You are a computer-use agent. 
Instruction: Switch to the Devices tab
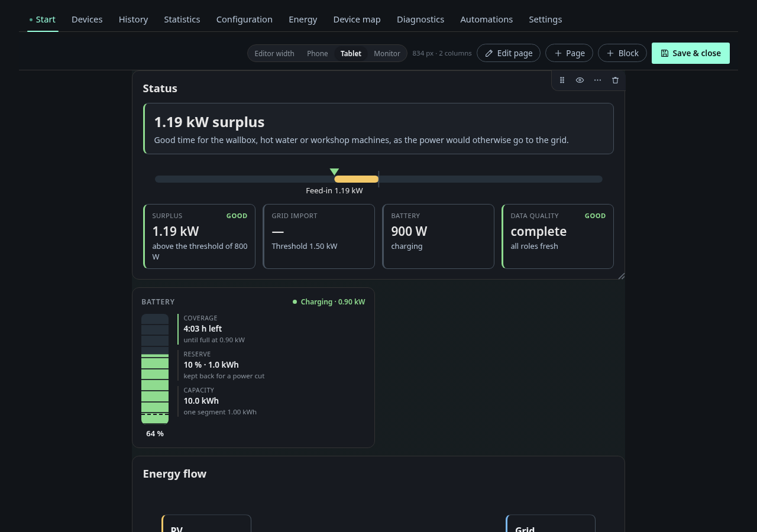coord(87,20)
